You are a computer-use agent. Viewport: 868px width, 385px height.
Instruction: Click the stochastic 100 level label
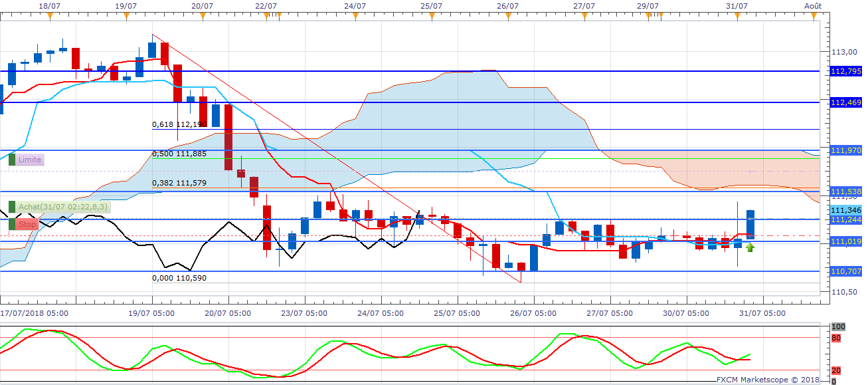(x=838, y=328)
